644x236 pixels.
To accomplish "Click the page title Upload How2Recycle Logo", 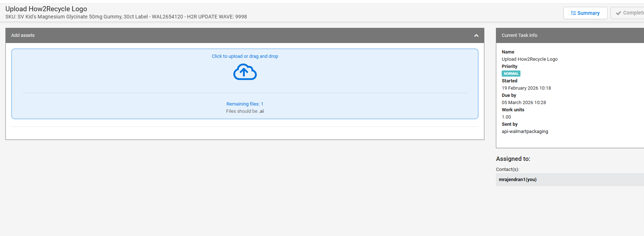I will pos(46,9).
